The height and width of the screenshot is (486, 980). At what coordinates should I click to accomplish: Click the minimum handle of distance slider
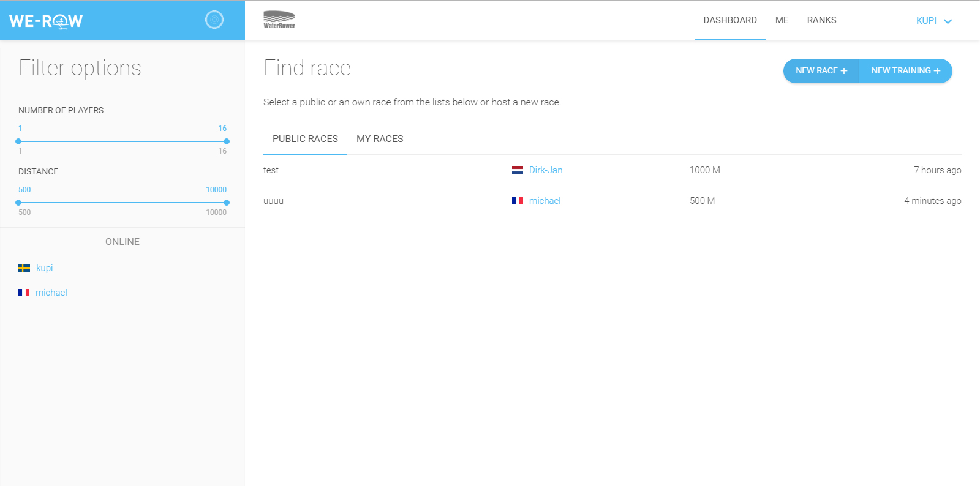pos(18,203)
